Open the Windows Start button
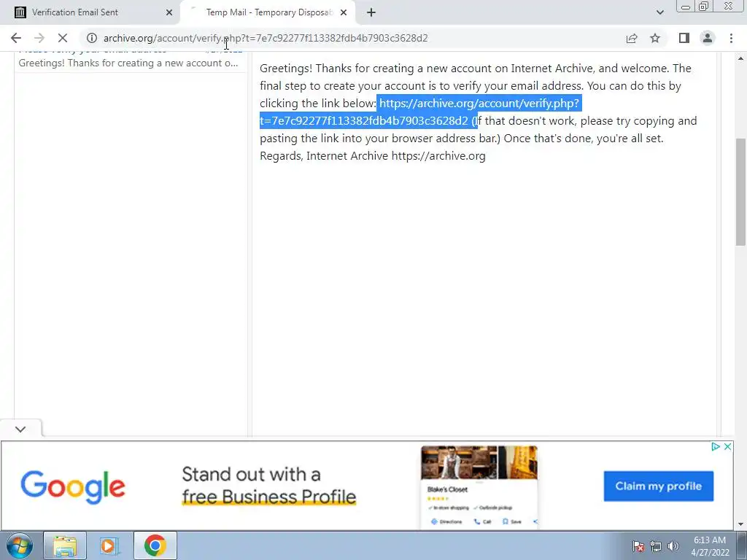 pyautogui.click(x=20, y=545)
